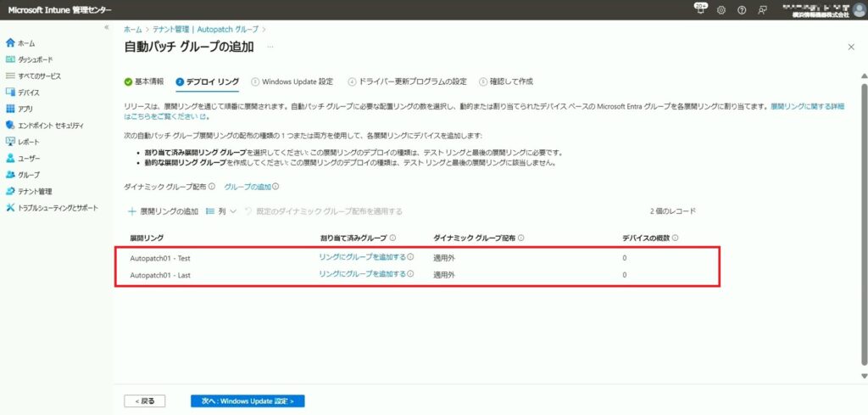Open the ellipsis menu beside page title
Image resolution: width=868 pixels, height=415 pixels.
270,48
